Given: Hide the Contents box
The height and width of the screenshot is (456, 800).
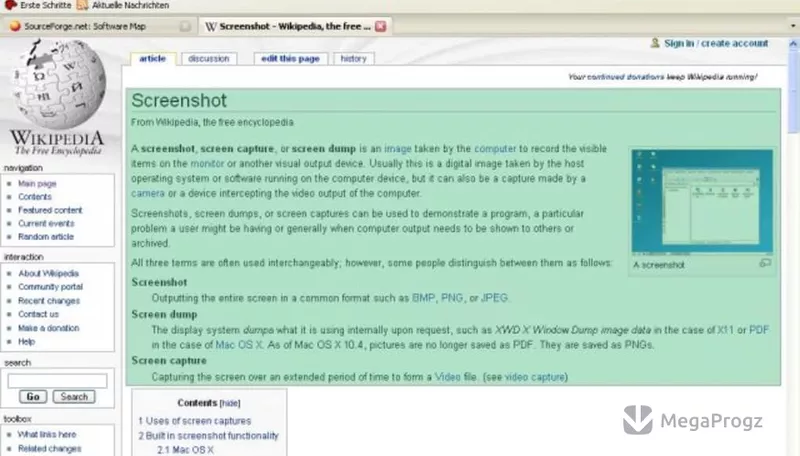Looking at the screenshot, I should click(x=230, y=403).
